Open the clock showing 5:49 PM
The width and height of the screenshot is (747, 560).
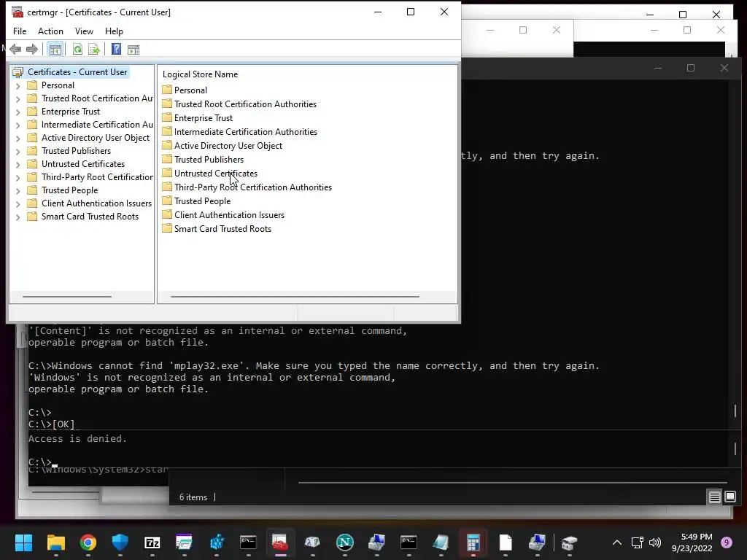[x=692, y=542]
